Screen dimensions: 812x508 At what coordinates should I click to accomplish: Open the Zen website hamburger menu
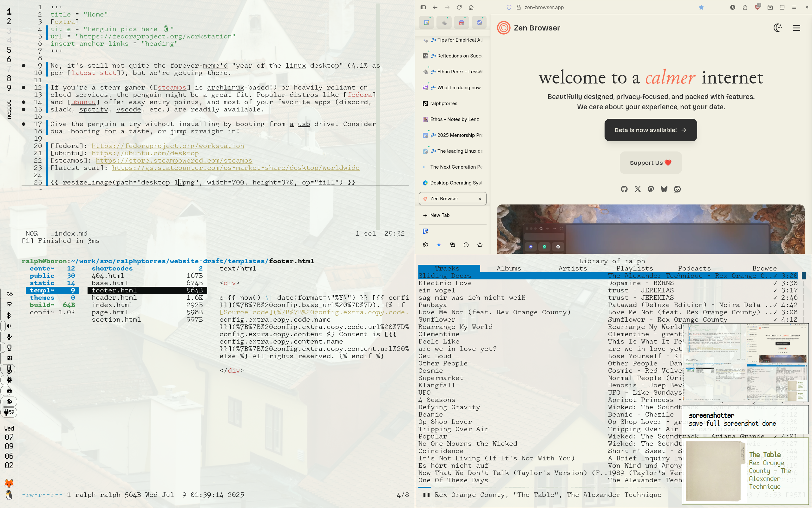796,28
